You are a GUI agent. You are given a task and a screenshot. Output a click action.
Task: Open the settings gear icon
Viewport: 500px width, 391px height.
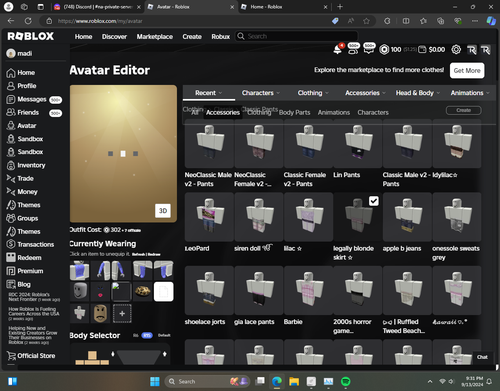coord(456,50)
